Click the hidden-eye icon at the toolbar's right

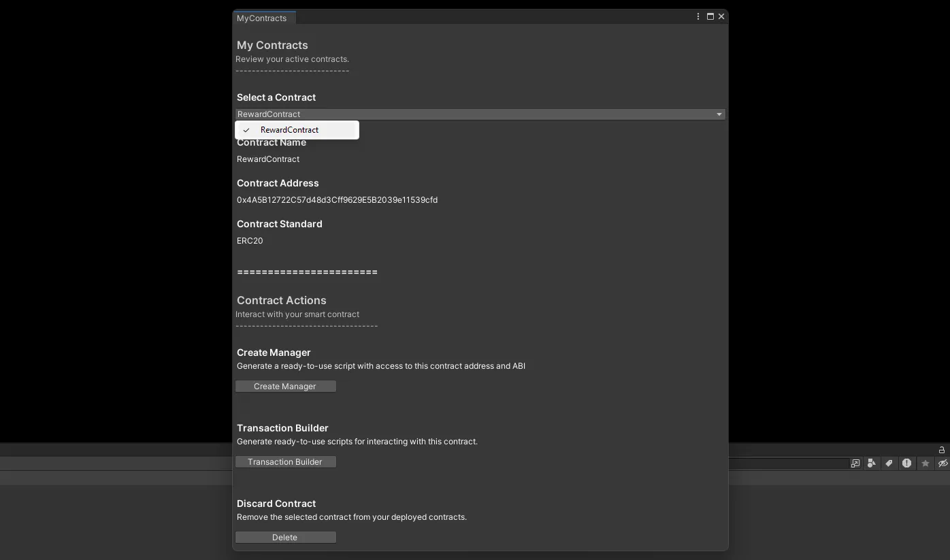pyautogui.click(x=943, y=463)
